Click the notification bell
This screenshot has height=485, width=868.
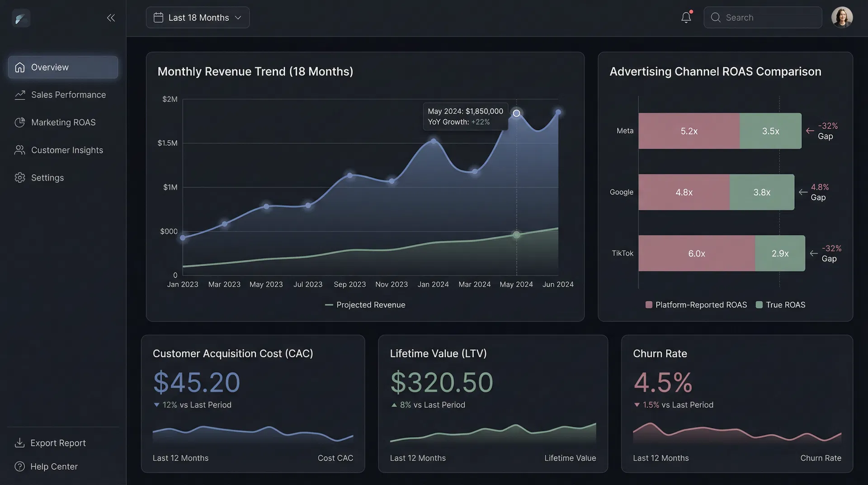coord(686,17)
